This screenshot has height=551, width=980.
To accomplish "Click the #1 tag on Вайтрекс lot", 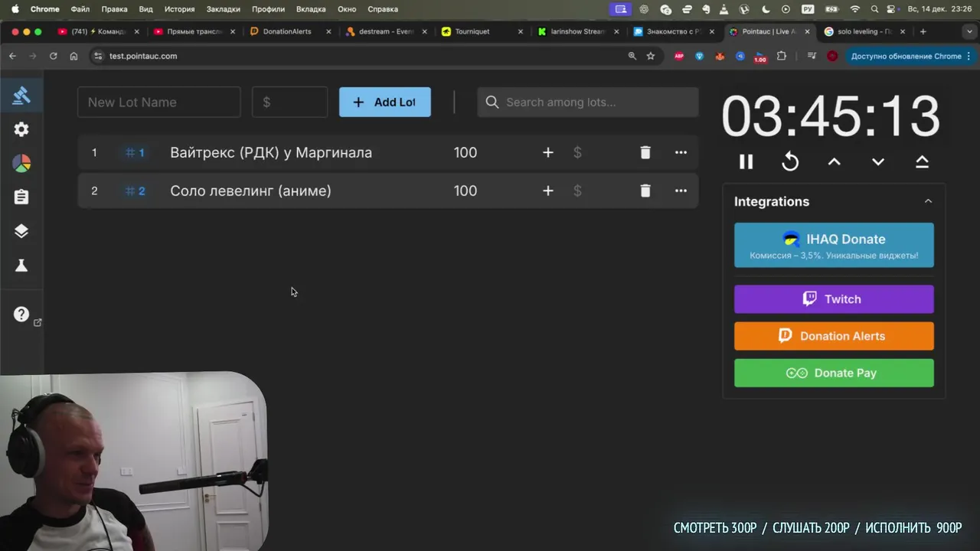I will point(135,152).
